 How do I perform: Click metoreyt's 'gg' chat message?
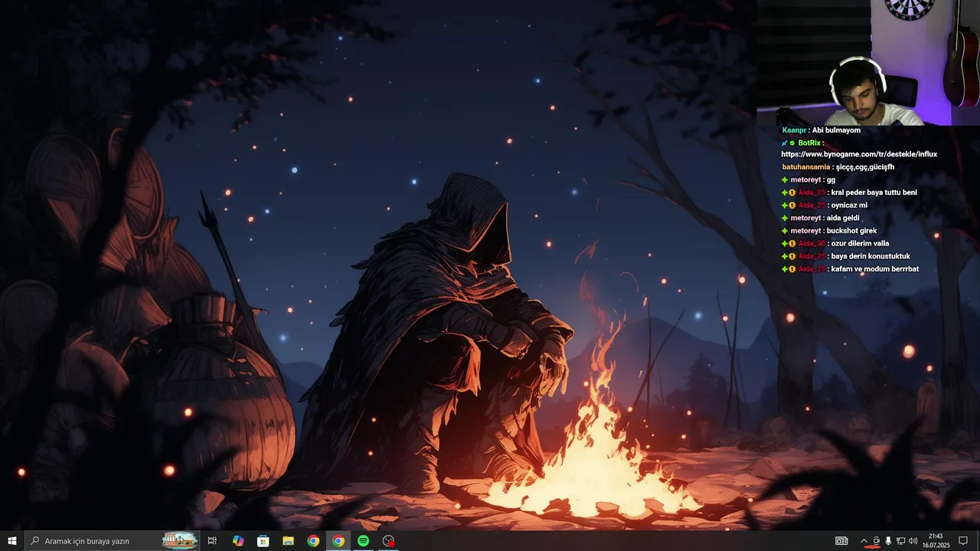point(808,180)
